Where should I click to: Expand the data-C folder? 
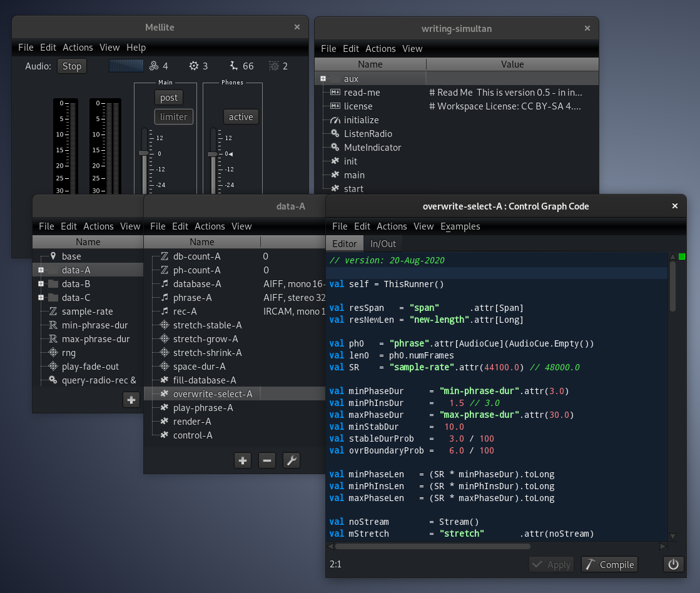point(41,298)
